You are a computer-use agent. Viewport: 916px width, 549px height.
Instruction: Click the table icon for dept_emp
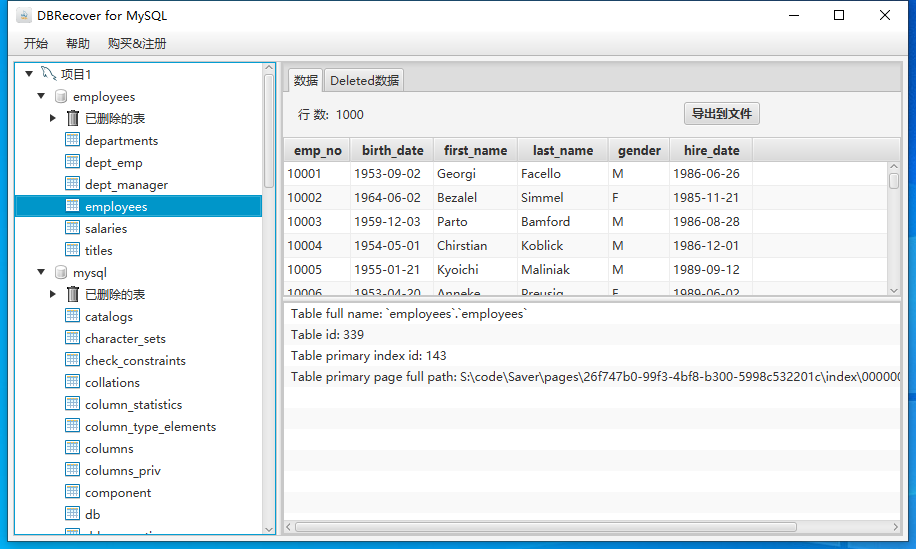click(72, 162)
